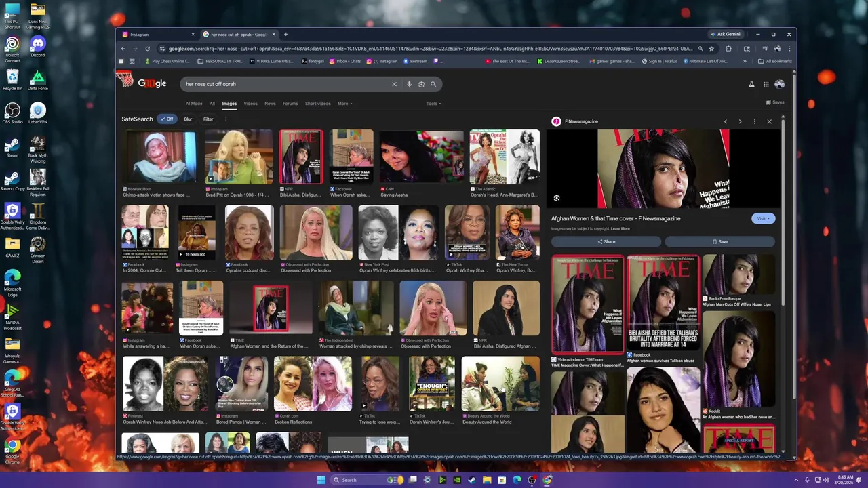This screenshot has width=868, height=488.
Task: Show hidden system tray icons
Action: pyautogui.click(x=797, y=480)
